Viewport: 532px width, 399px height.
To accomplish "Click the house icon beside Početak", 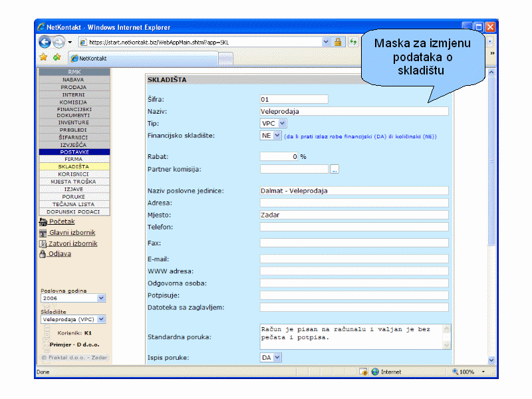I will coord(43,222).
